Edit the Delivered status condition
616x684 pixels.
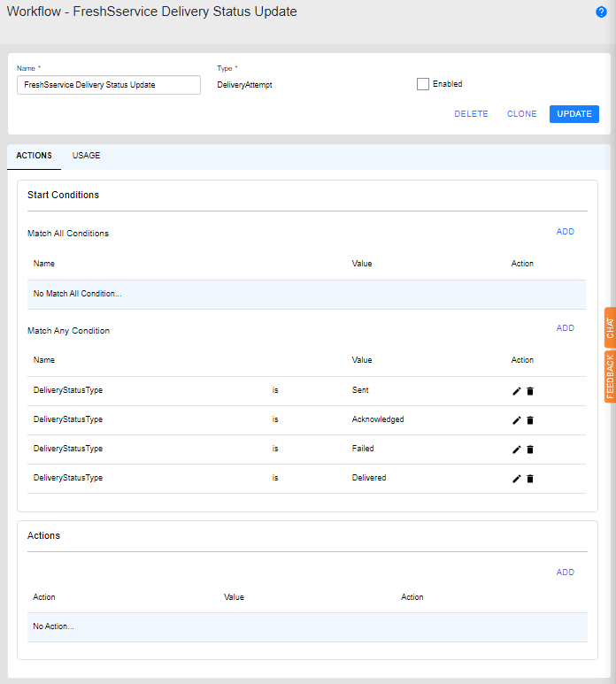point(517,479)
